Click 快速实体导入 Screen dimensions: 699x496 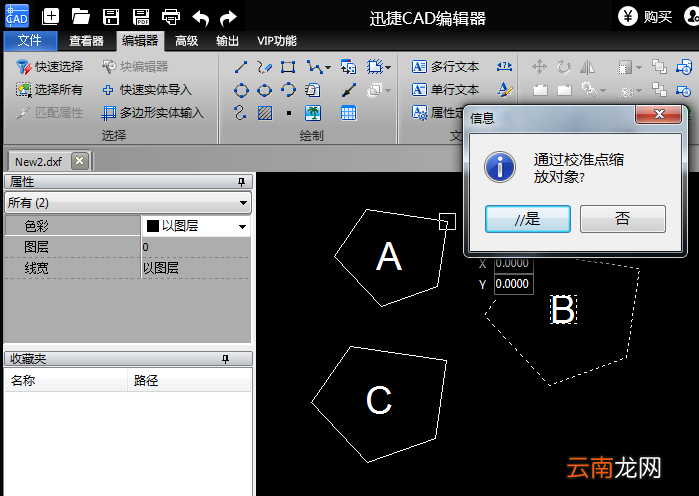147,90
